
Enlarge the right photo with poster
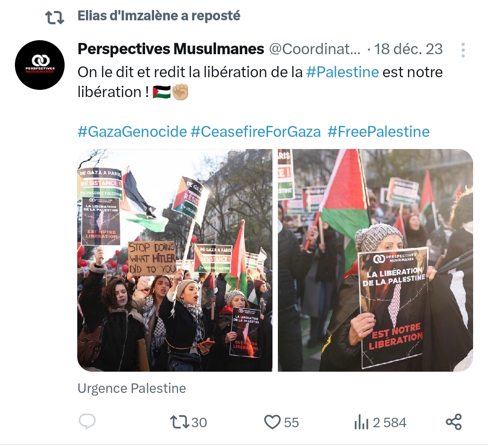click(x=375, y=261)
